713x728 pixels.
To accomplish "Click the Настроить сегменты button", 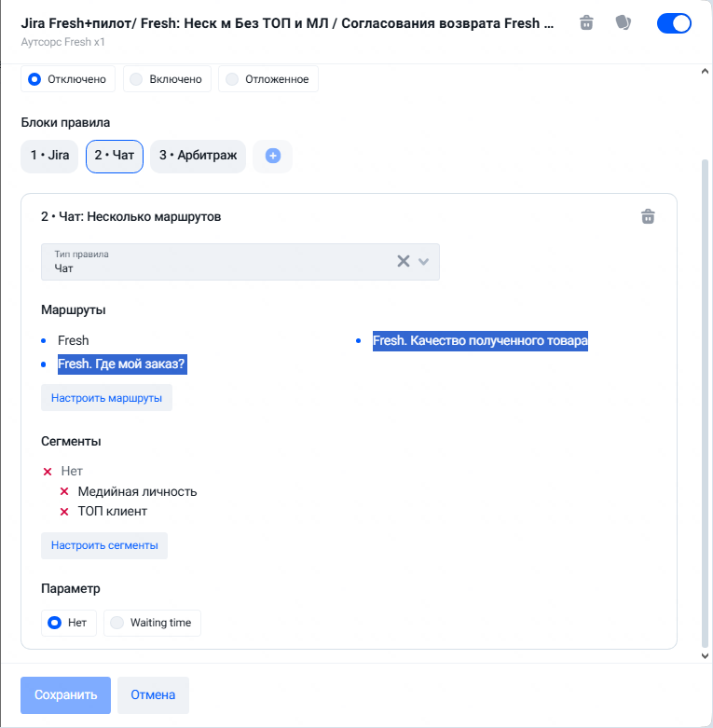I will pos(104,545).
